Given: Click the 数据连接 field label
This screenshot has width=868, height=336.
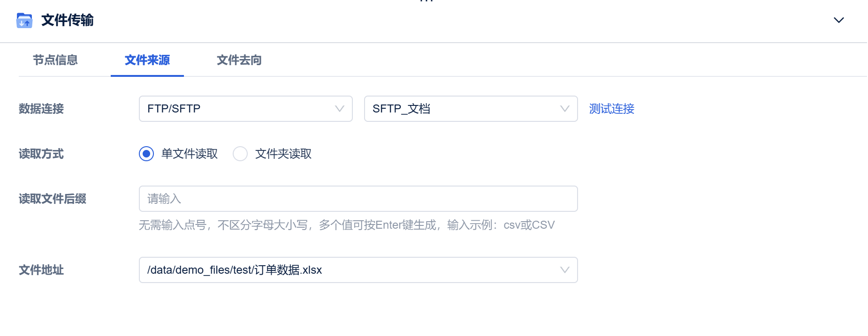Looking at the screenshot, I should (x=41, y=109).
